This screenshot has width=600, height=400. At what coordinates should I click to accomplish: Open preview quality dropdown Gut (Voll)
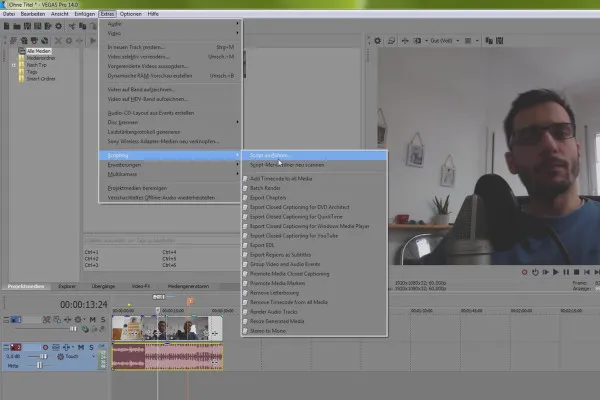click(445, 41)
